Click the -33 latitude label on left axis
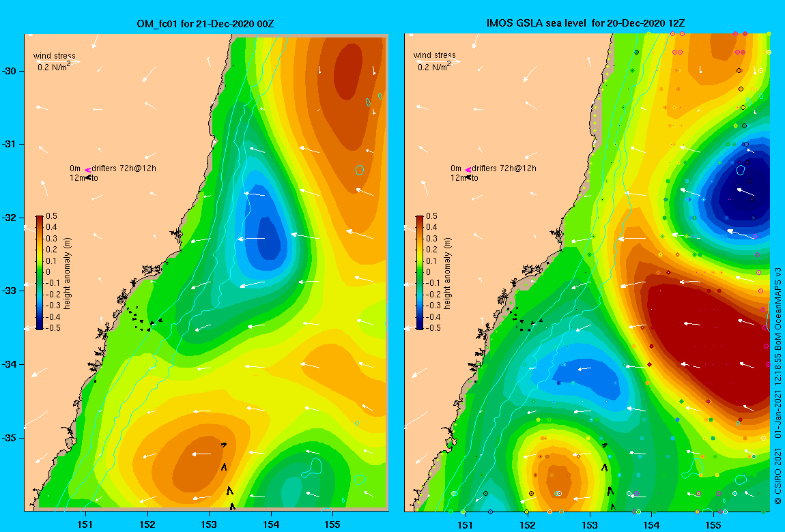 coord(10,291)
